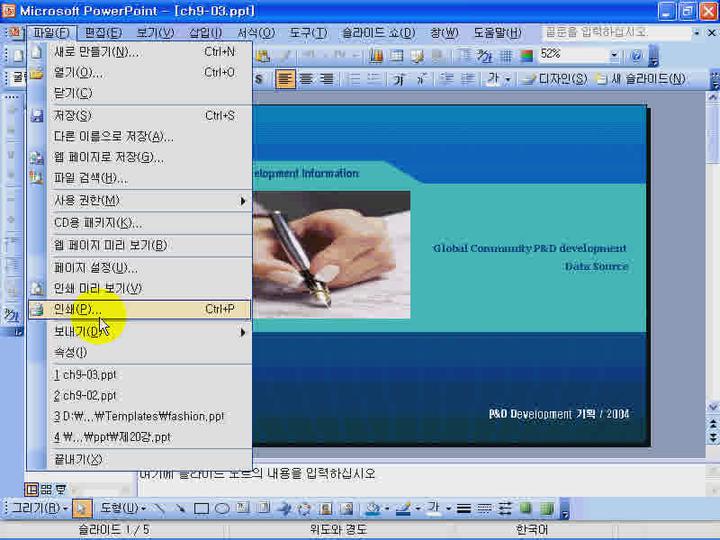Viewport: 720px width, 540px height.
Task: Open recent file 1 ch9-03.ppt
Action: [139, 375]
